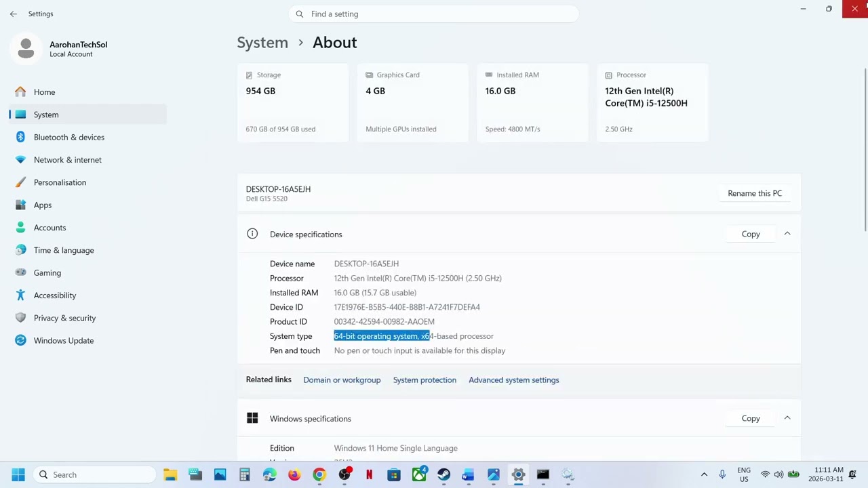Open the Apps settings section

88,205
